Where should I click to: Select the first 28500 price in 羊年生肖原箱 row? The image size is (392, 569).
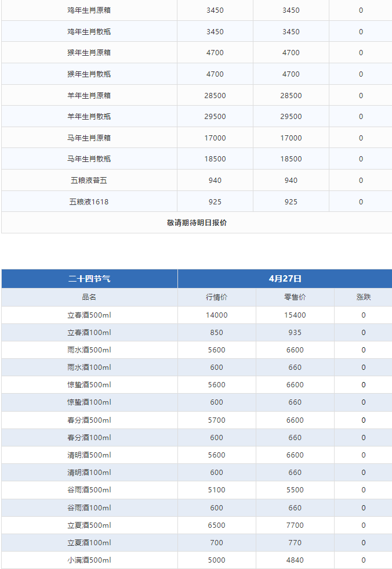click(215, 95)
